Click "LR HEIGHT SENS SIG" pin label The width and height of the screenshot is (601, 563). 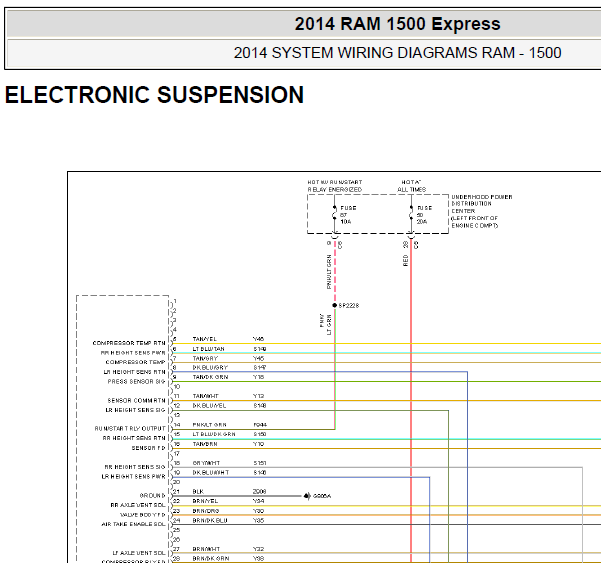tap(135, 410)
